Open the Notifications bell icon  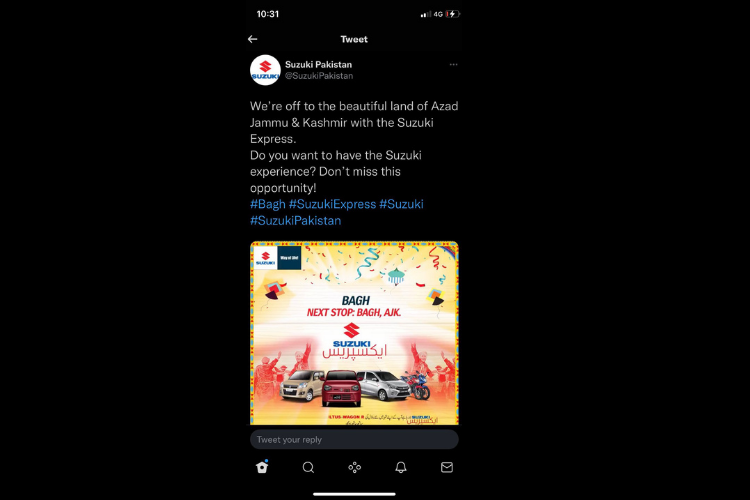click(x=401, y=467)
